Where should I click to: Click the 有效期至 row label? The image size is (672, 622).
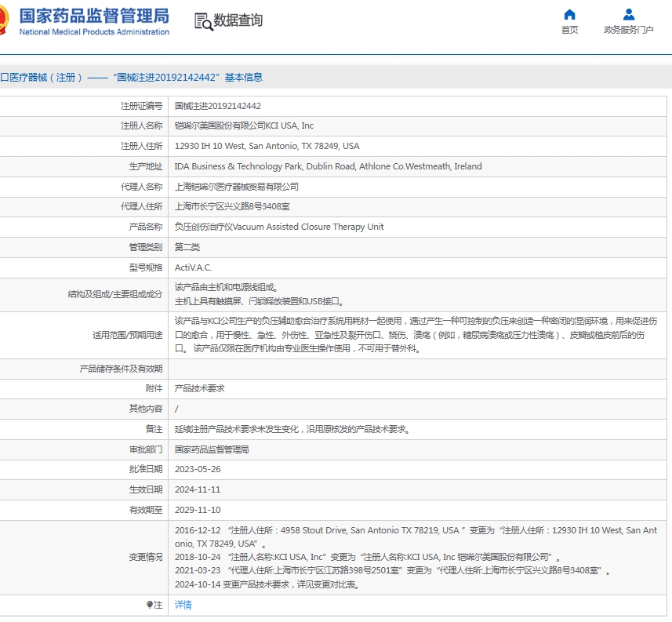click(x=146, y=510)
